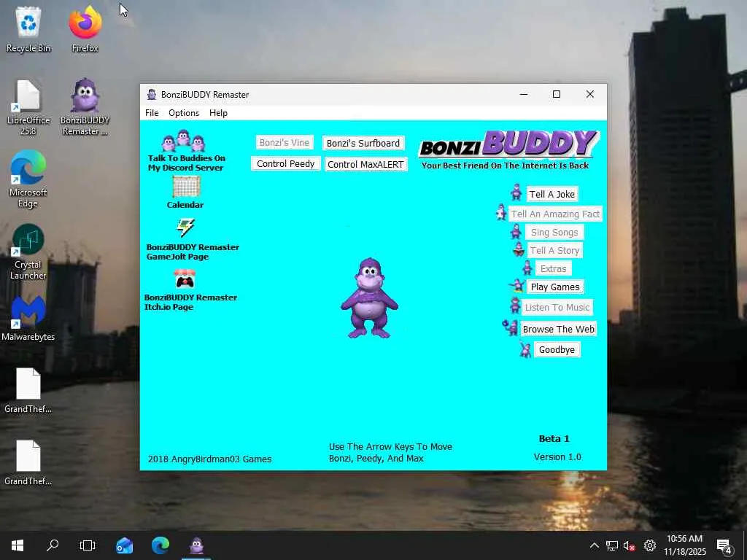Viewport: 747px width, 560px height.
Task: Click the Bonzi icon beside Listen To Music
Action: point(515,306)
